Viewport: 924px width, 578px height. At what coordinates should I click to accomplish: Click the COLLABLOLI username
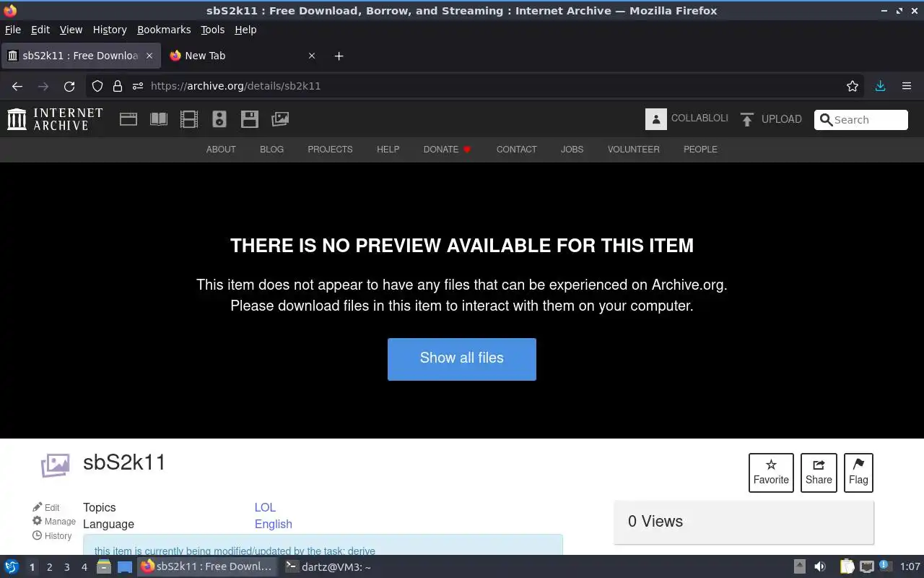699,118
